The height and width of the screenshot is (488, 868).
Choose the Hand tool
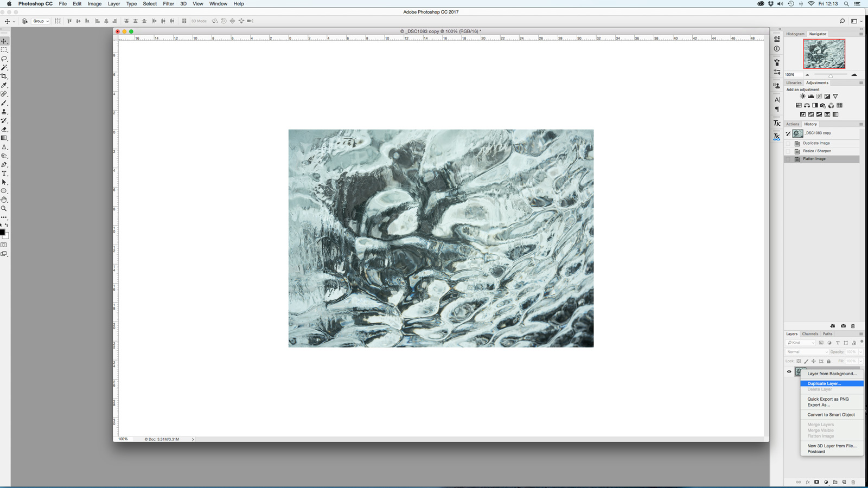tap(4, 200)
